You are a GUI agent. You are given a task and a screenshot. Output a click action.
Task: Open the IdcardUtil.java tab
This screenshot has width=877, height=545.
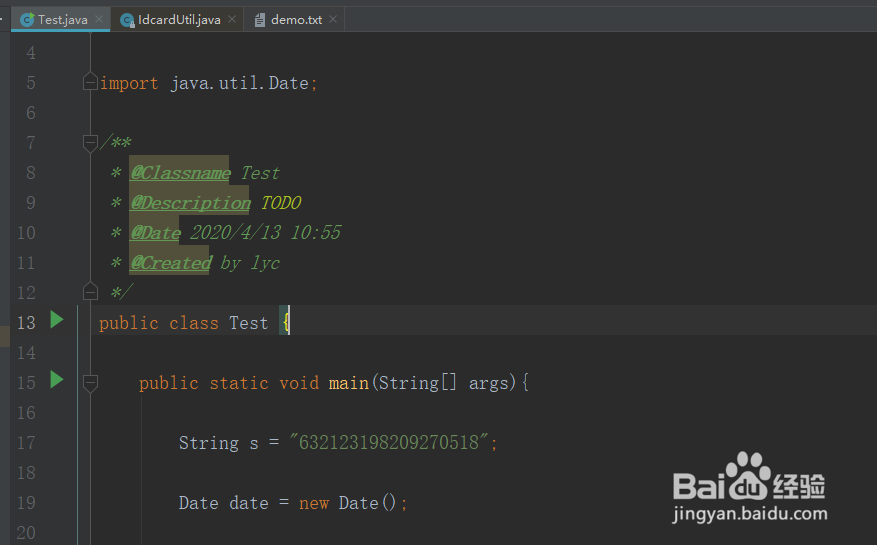(x=177, y=20)
